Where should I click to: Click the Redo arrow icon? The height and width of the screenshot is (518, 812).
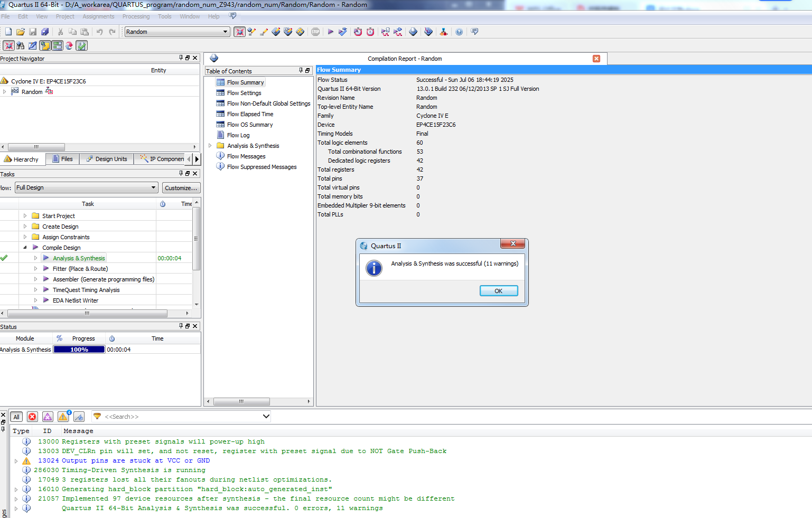pyautogui.click(x=112, y=32)
